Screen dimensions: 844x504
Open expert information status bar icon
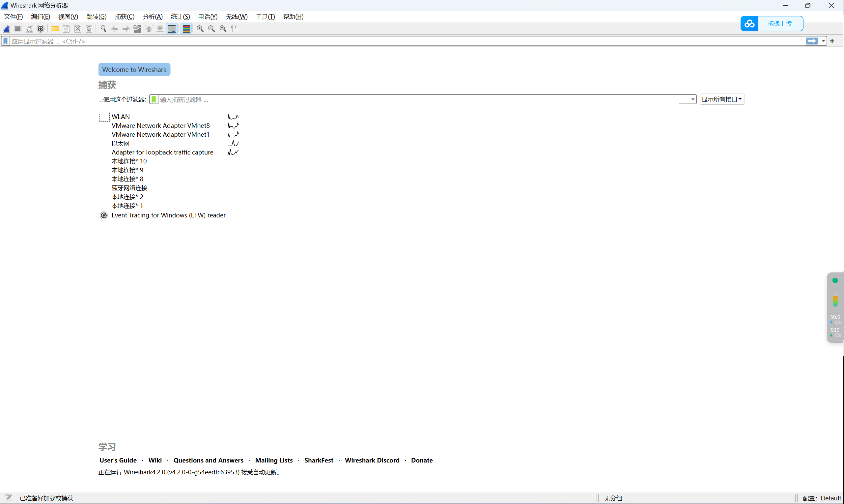(x=8, y=498)
